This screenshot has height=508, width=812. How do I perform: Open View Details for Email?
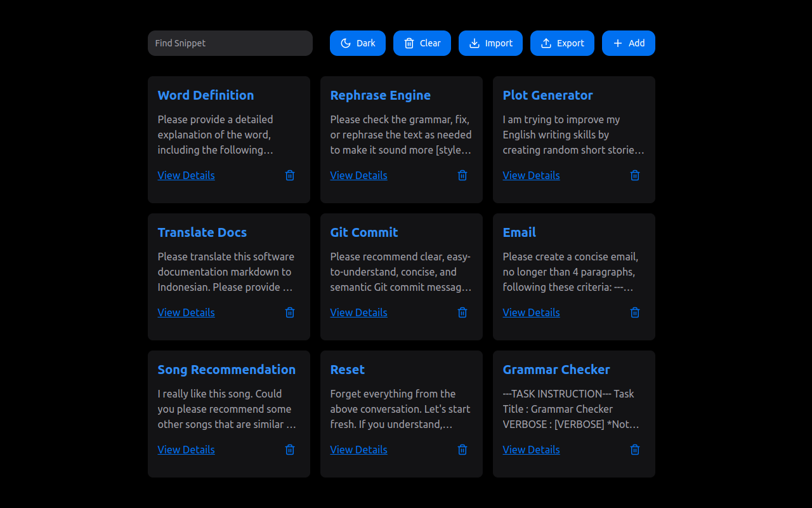532,312
